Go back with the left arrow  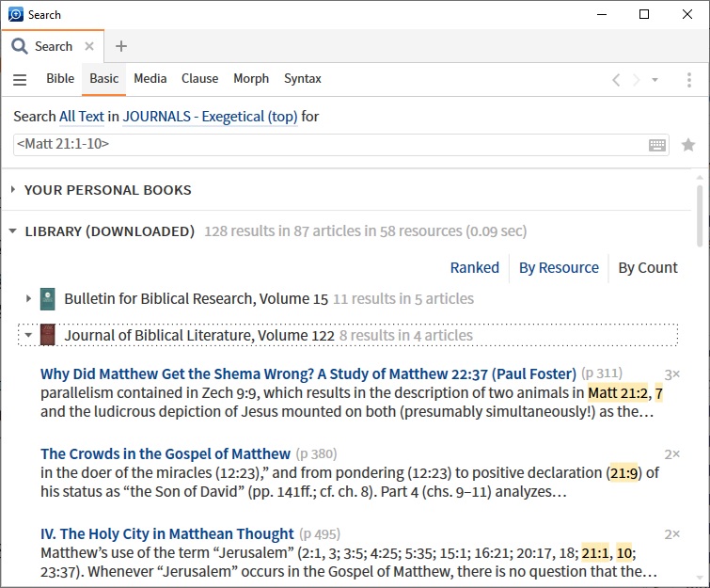click(616, 80)
